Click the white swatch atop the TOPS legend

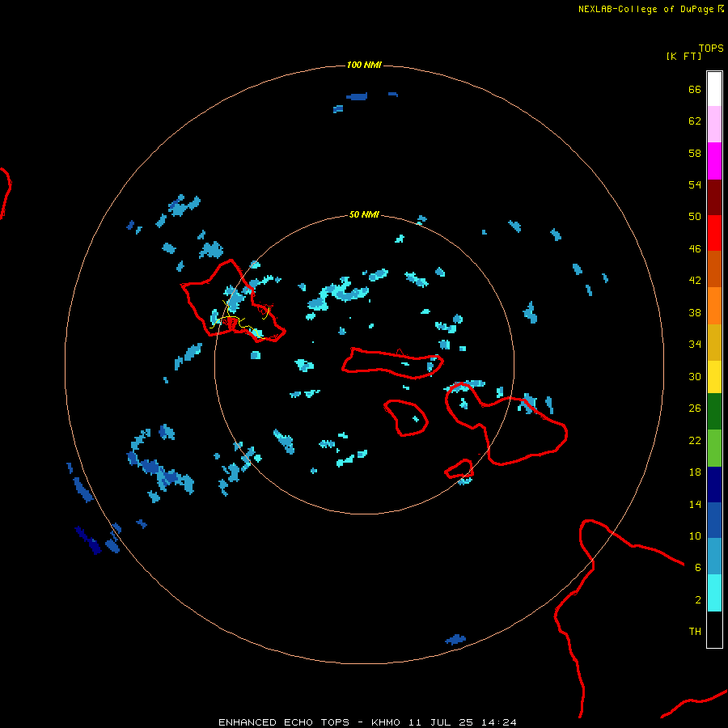[x=714, y=89]
